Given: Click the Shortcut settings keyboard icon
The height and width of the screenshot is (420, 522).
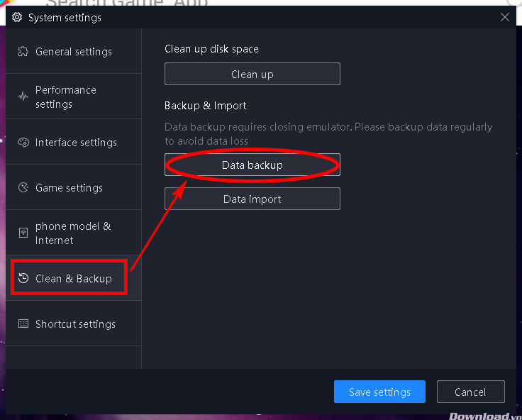Looking at the screenshot, I should point(23,324).
